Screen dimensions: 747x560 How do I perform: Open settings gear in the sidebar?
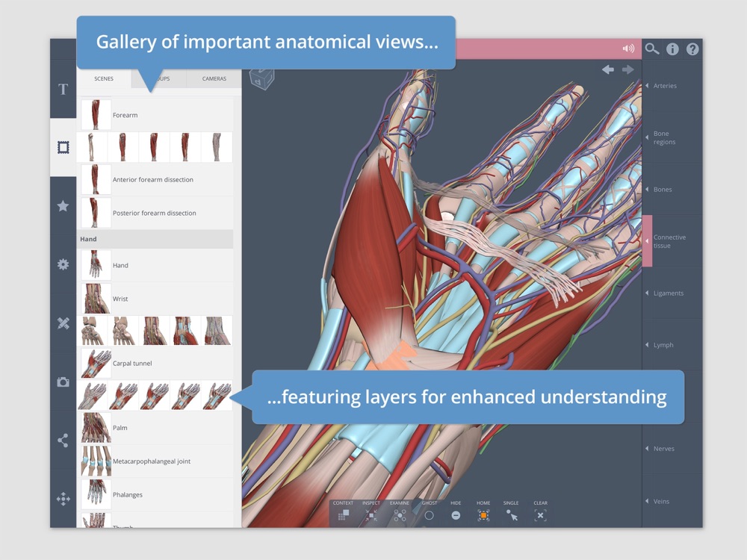pos(63,264)
